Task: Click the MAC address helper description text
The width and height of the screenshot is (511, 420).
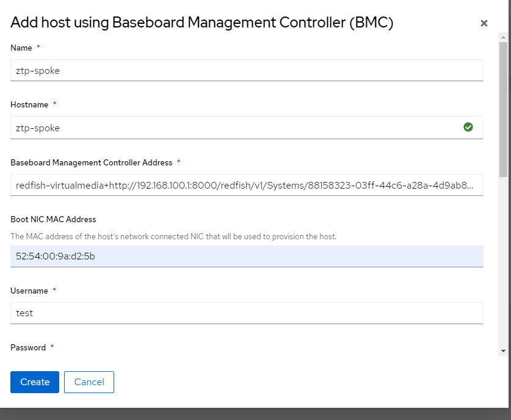Action: [x=173, y=236]
